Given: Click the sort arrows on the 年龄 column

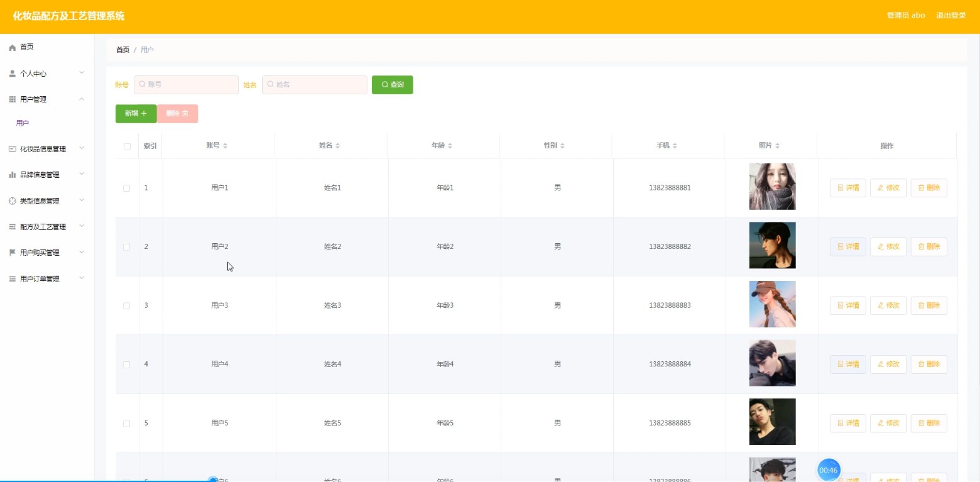Looking at the screenshot, I should click(450, 146).
